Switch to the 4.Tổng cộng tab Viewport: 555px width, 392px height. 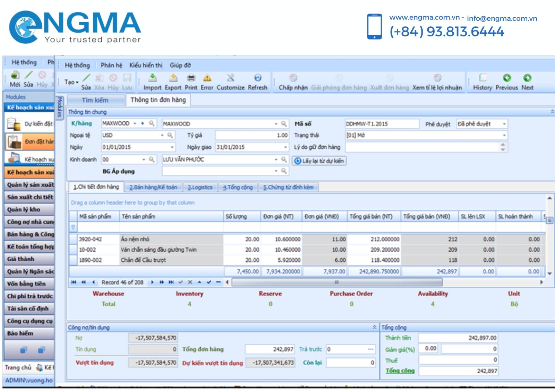coord(238,187)
